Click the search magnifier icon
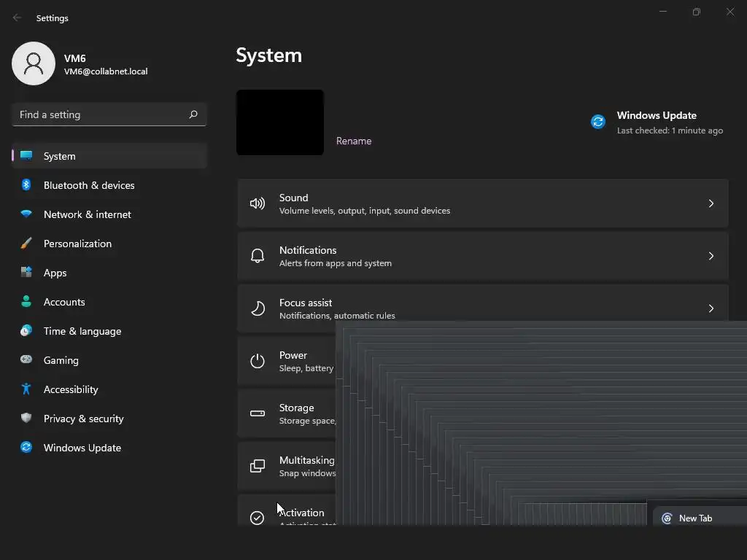The image size is (747, 560). (x=193, y=114)
